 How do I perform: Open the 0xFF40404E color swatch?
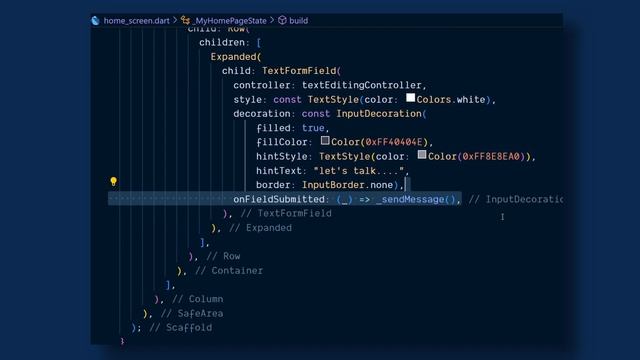[x=325, y=140]
